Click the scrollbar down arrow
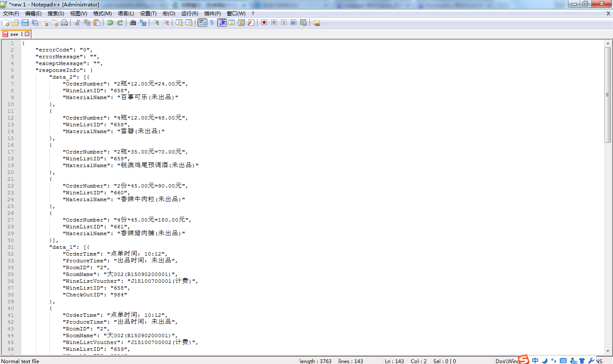 pyautogui.click(x=608, y=351)
